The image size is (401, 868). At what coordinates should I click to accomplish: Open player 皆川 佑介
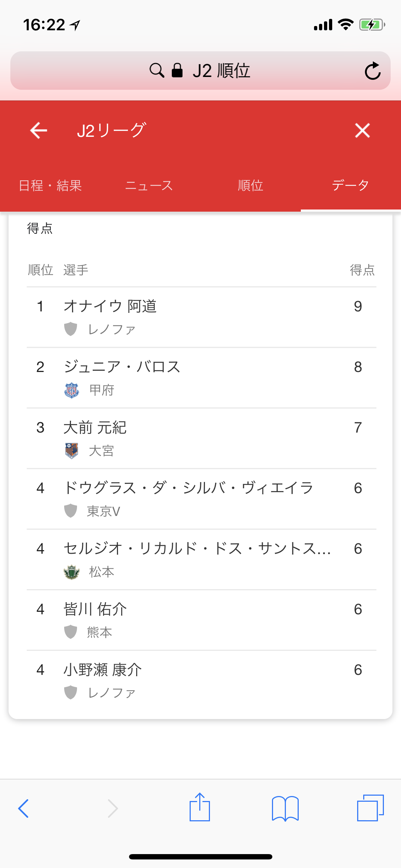point(95,609)
